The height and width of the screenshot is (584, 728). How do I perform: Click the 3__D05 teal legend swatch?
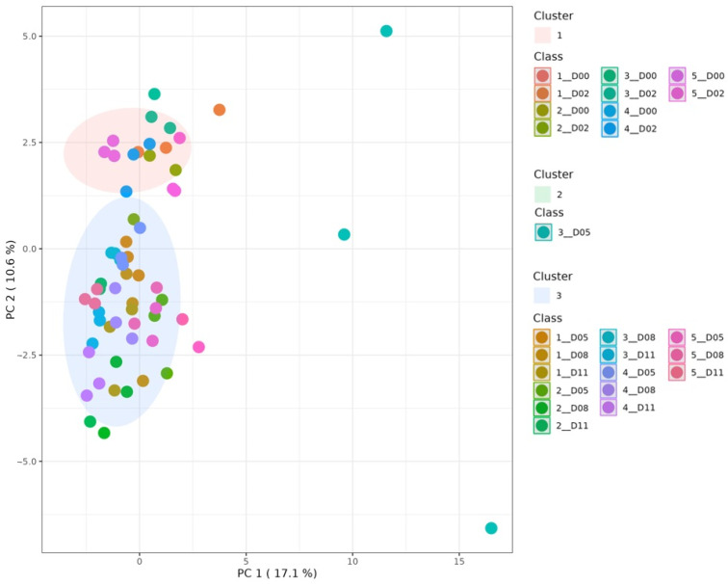click(x=543, y=232)
